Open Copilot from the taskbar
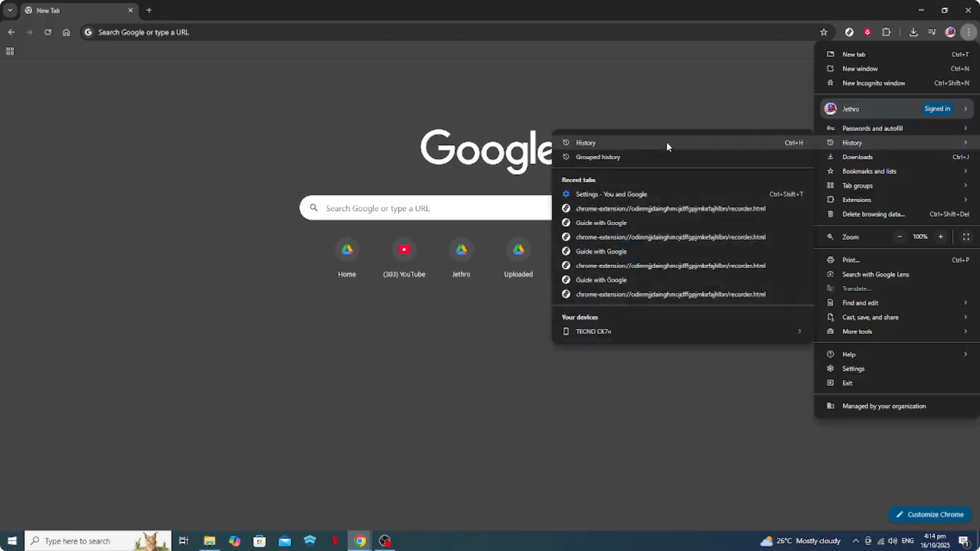The height and width of the screenshot is (551, 980). click(235, 540)
